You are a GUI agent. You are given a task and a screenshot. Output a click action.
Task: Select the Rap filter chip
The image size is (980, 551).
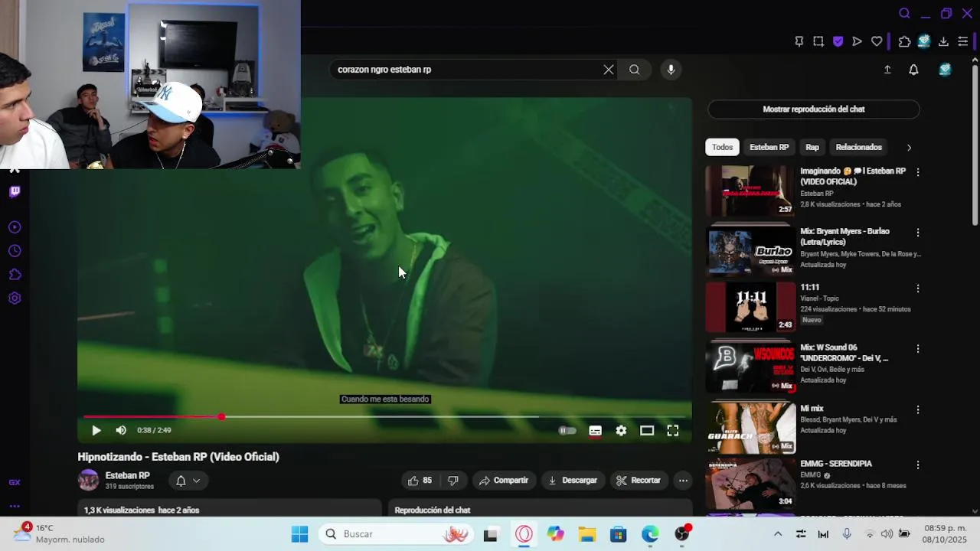pos(812,147)
